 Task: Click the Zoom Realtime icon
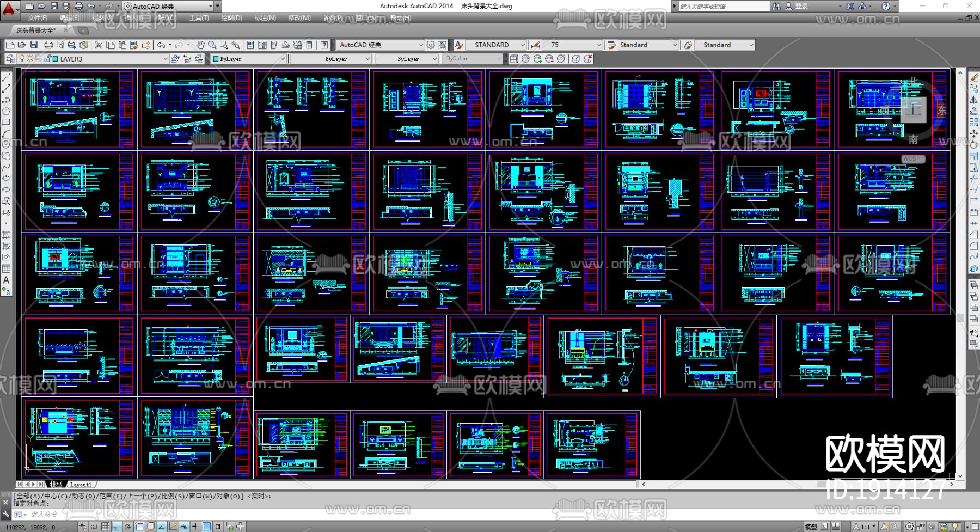tap(212, 45)
